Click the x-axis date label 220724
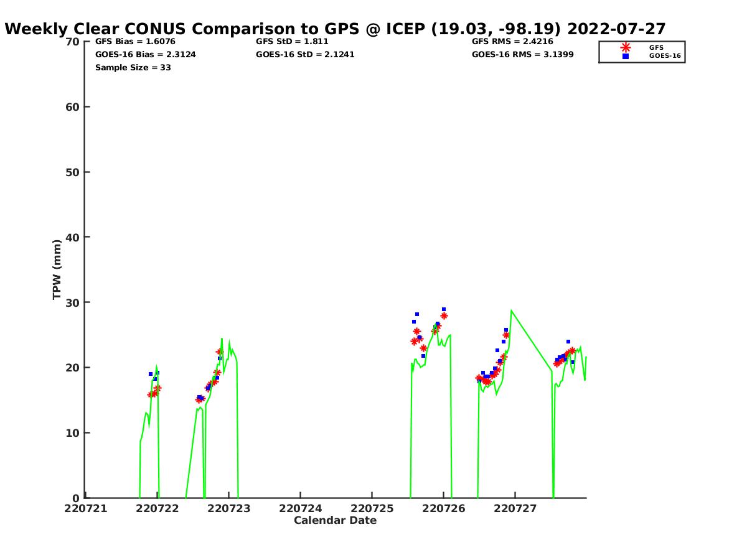The image size is (747, 560). pos(301,508)
